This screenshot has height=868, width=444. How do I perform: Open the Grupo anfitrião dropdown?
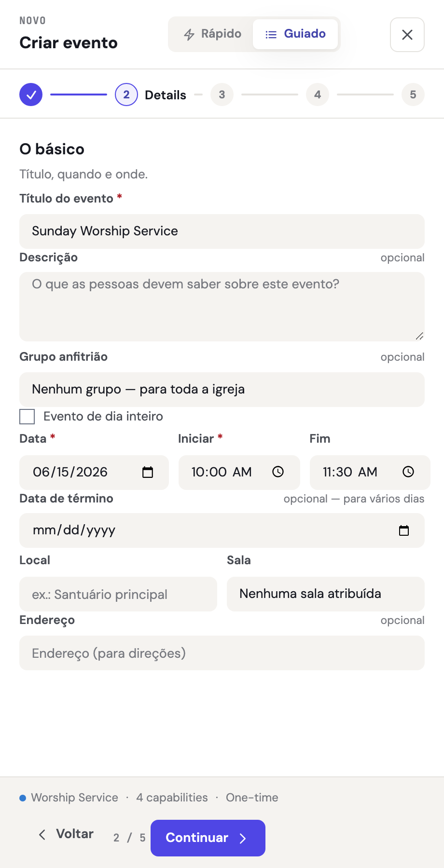point(222,390)
